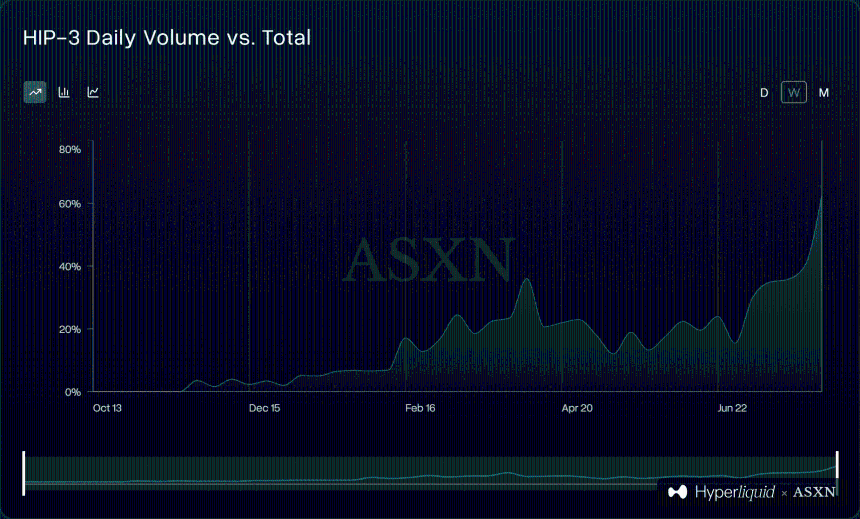Click the 60% y-axis label
Image resolution: width=860 pixels, height=519 pixels.
click(70, 204)
